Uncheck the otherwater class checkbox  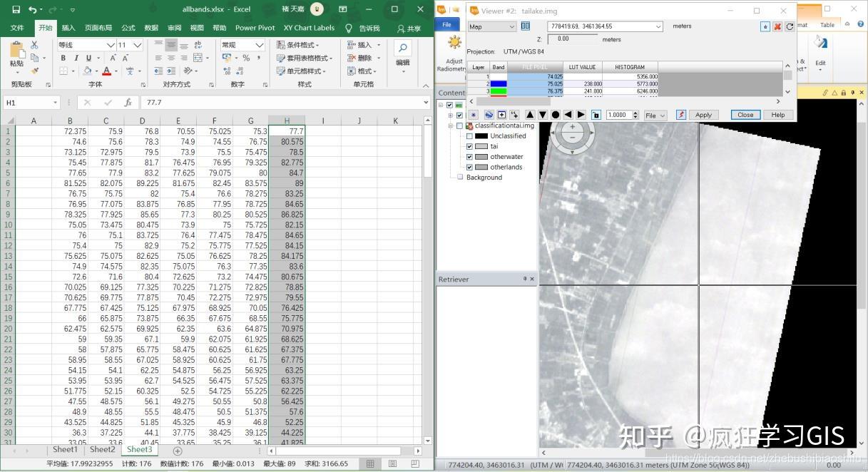coord(469,156)
